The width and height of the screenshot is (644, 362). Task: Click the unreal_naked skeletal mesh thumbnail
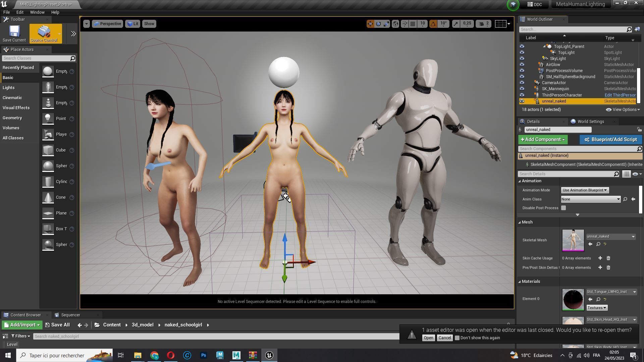(573, 240)
